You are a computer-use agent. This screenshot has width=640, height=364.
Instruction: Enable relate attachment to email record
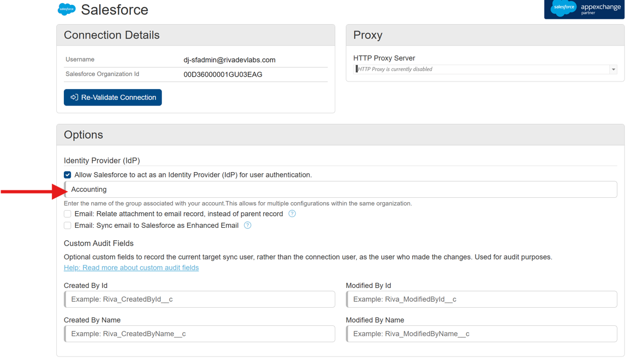68,214
